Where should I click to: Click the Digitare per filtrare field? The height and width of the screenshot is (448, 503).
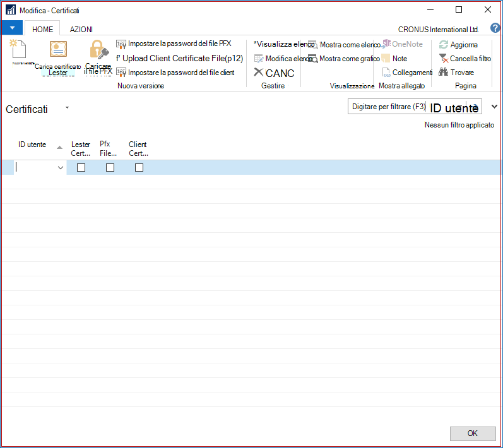pos(388,107)
